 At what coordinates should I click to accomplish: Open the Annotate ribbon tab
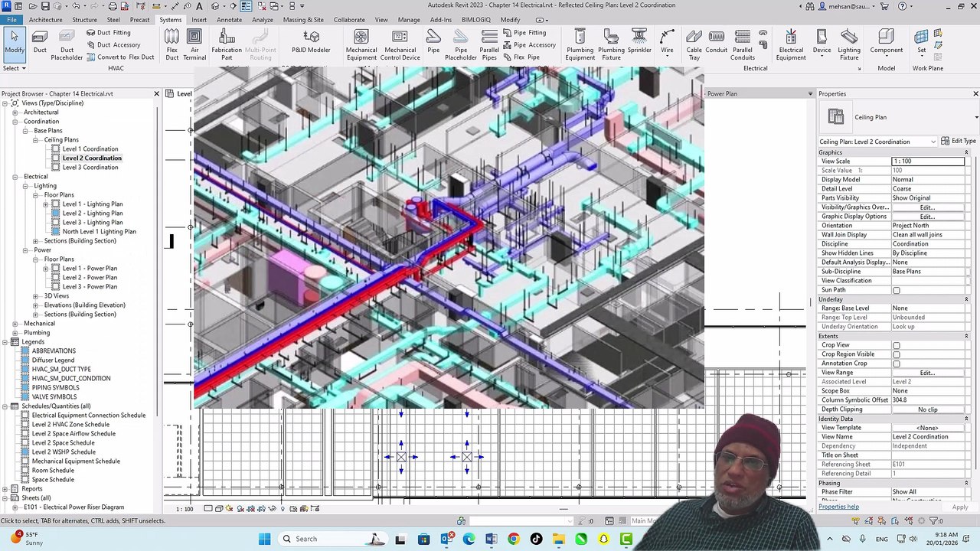tap(229, 20)
